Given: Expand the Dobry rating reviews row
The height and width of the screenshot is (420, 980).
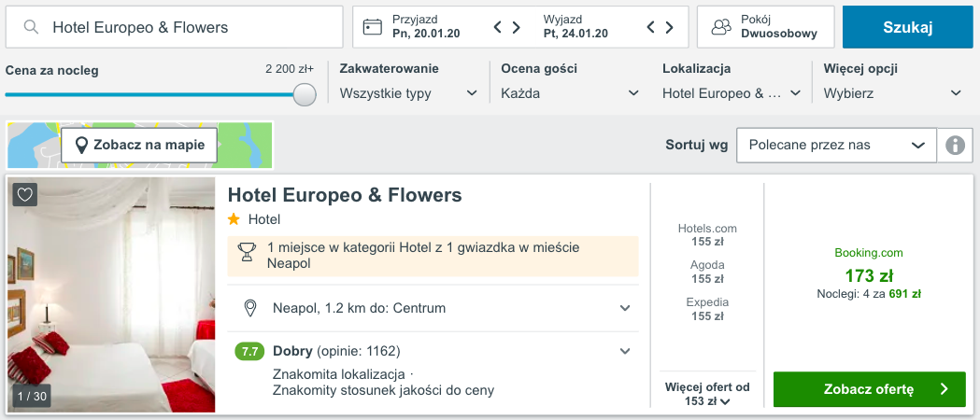Looking at the screenshot, I should click(x=433, y=351).
